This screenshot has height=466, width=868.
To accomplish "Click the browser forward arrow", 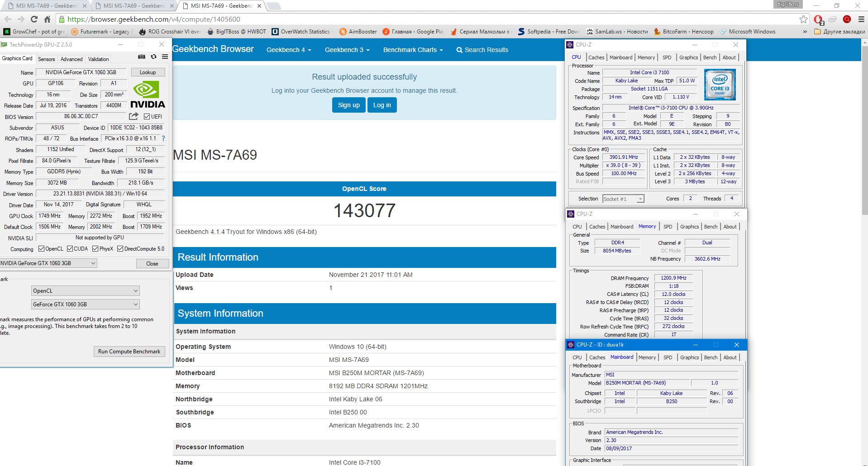I will 21,19.
